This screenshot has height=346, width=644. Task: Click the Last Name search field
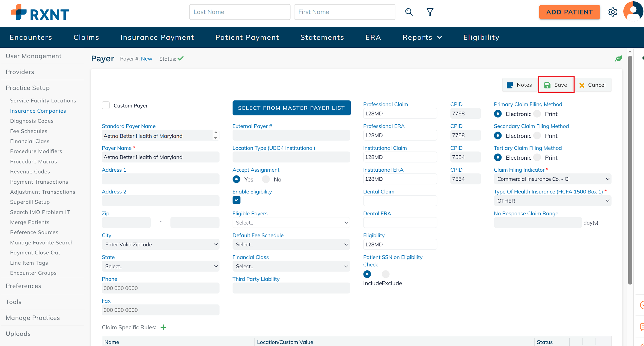[x=240, y=12]
